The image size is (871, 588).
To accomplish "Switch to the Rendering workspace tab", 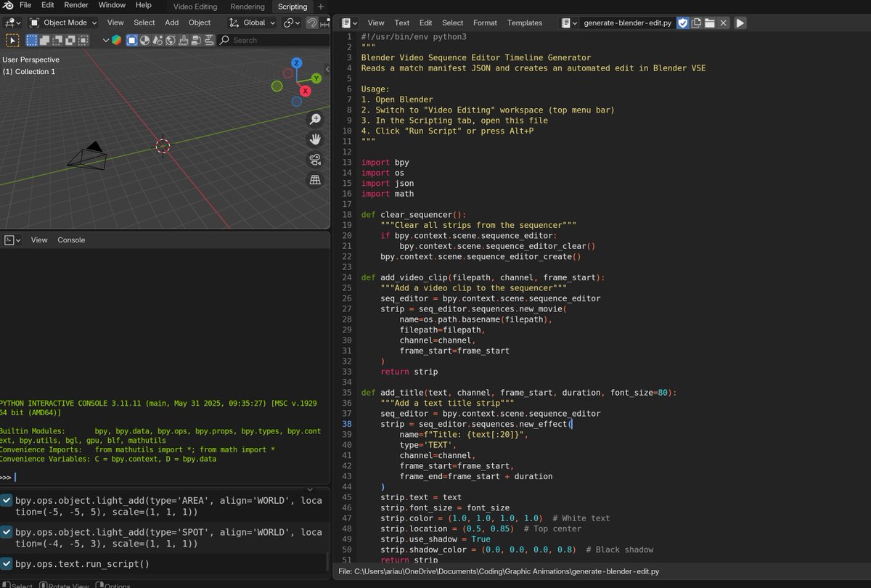I will tap(248, 7).
